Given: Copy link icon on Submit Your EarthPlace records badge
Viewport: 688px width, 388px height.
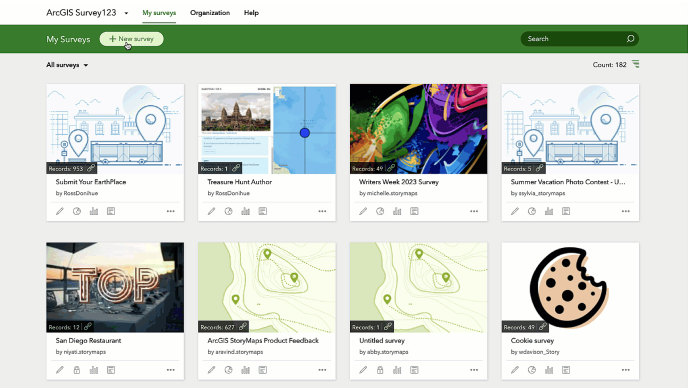Looking at the screenshot, I should coord(91,168).
